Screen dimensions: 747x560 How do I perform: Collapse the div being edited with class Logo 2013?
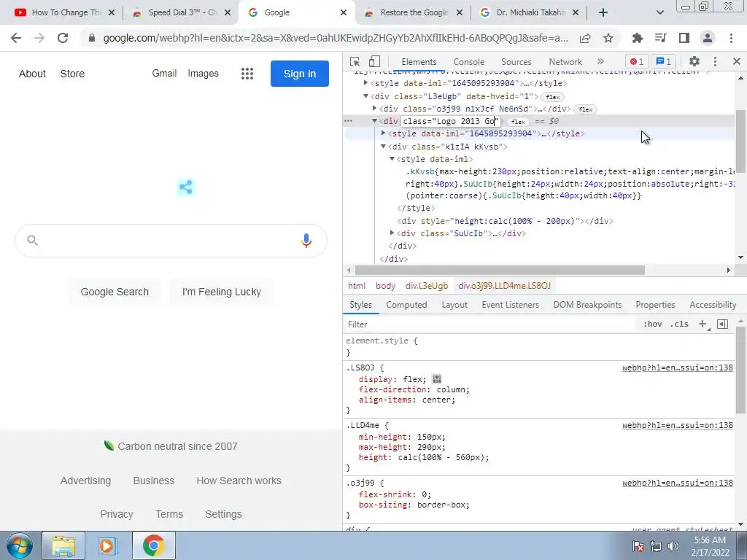pos(374,121)
